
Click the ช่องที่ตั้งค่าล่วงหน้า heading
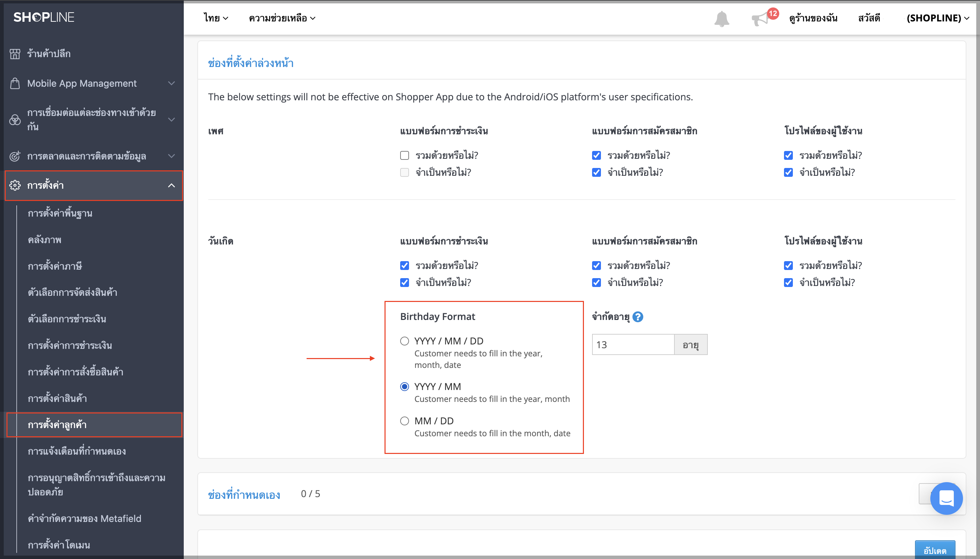(250, 63)
